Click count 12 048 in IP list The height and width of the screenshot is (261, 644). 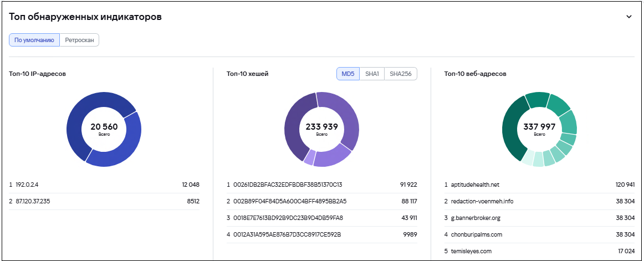click(191, 185)
